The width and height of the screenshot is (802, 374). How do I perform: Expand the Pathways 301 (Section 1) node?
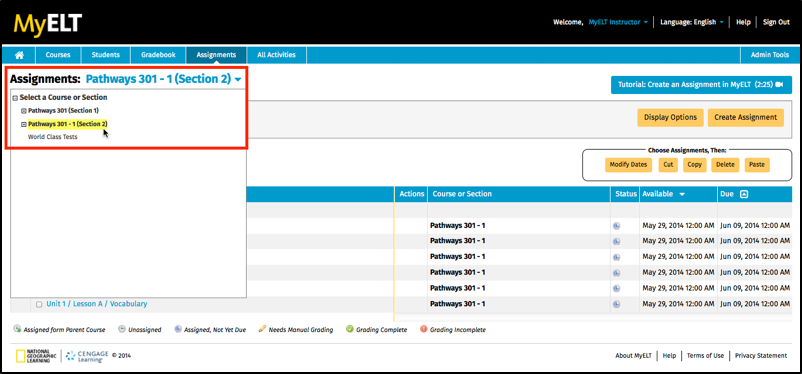(24, 111)
